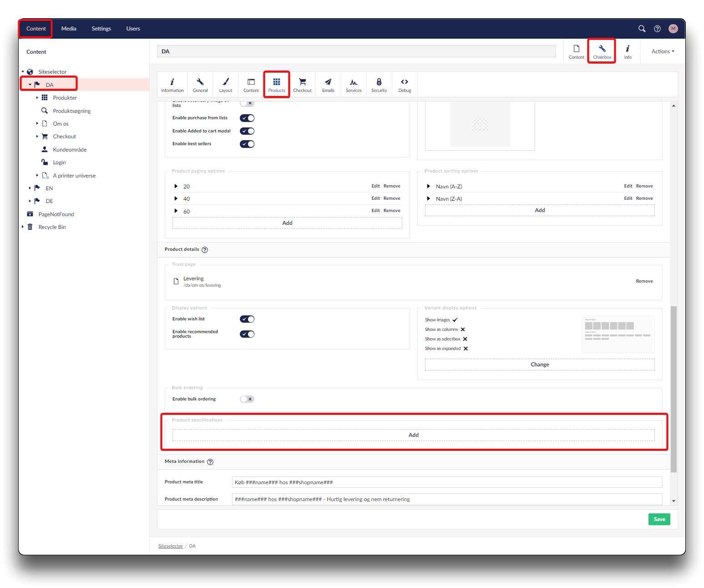Expand the EN language node

pos(30,188)
